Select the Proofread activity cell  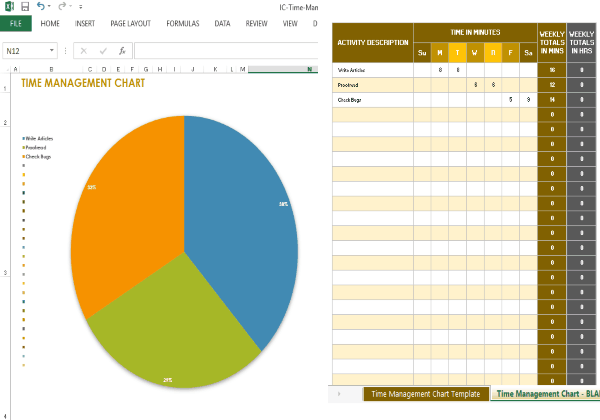(x=373, y=85)
